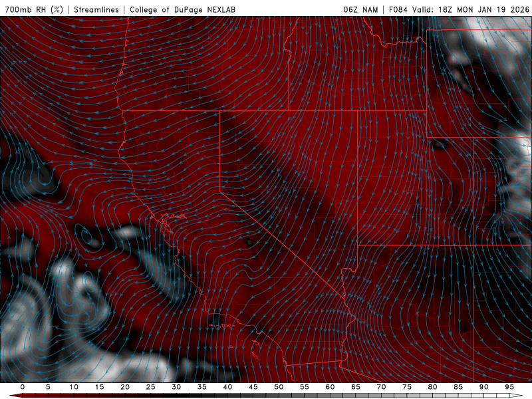Click the colorbar label '30'
The image size is (532, 399).
176,387
